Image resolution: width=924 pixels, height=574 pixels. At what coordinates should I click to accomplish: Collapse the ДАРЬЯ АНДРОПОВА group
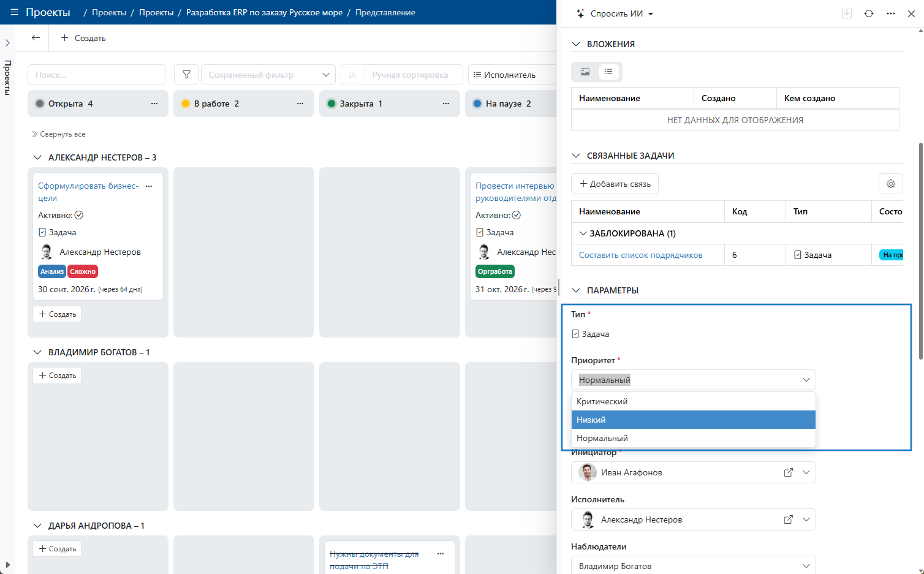click(x=37, y=526)
